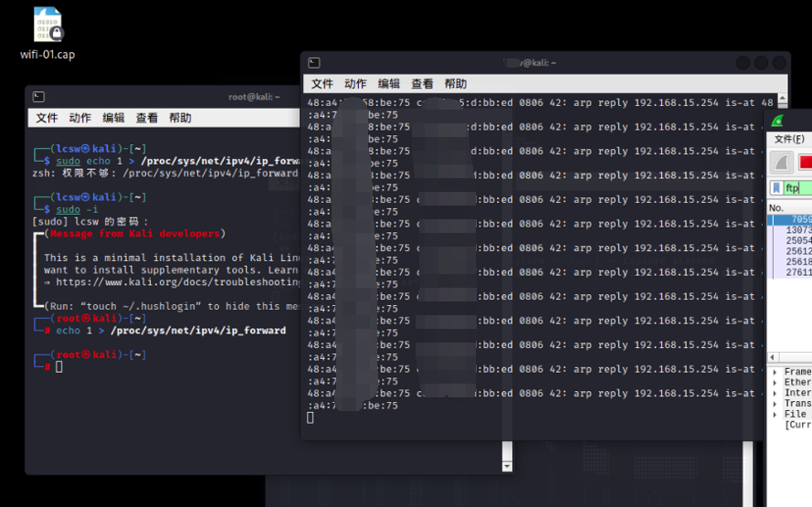The height and width of the screenshot is (507, 812).
Task: Expand the Ethernet tree row
Action: (x=775, y=383)
